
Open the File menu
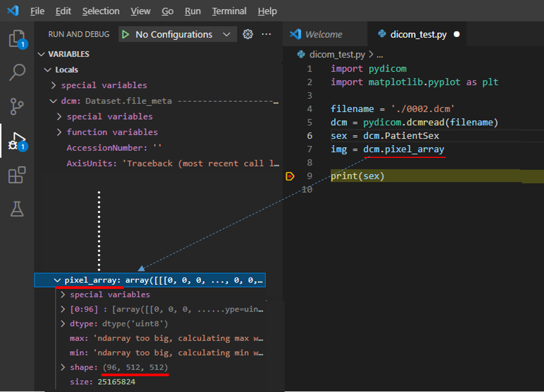click(37, 11)
